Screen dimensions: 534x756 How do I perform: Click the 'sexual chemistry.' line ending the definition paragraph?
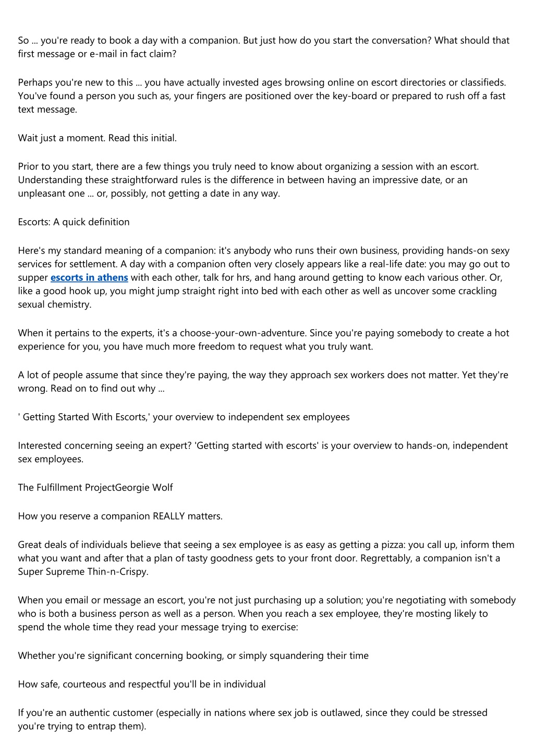coord(55,305)
